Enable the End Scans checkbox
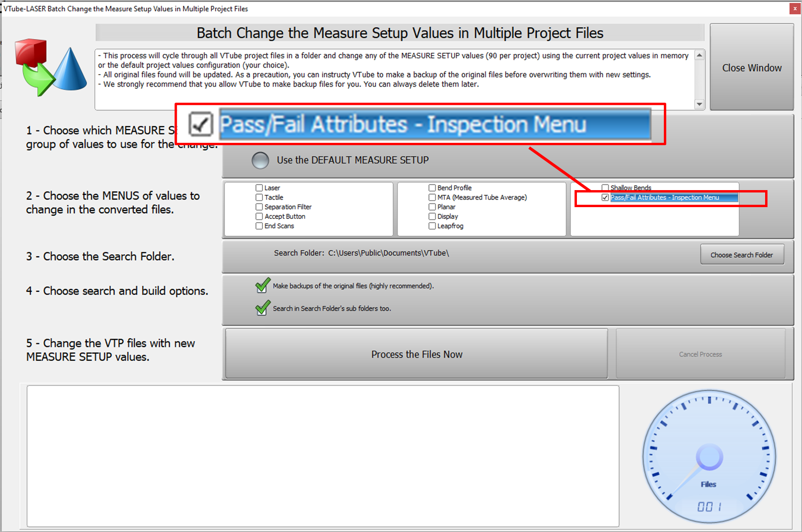Screen dimensions: 802x532 pyautogui.click(x=259, y=226)
